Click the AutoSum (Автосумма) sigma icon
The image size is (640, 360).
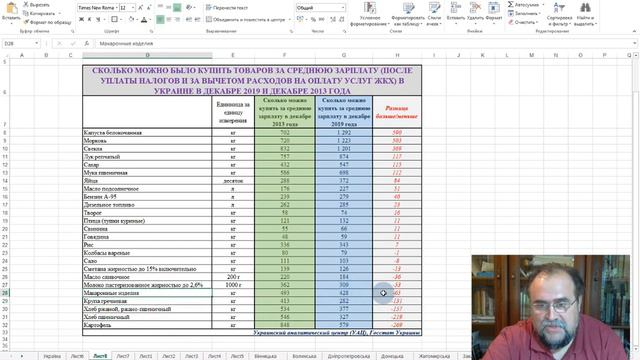point(511,4)
